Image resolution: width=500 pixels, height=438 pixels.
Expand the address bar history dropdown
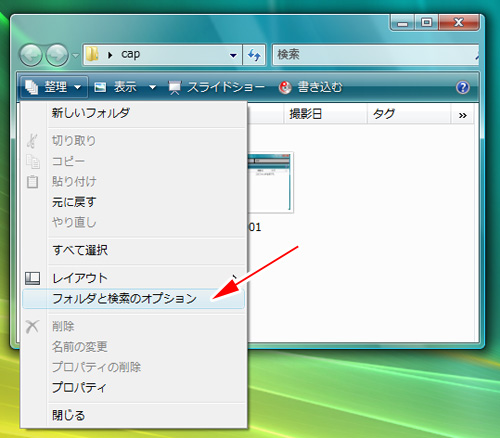point(233,55)
